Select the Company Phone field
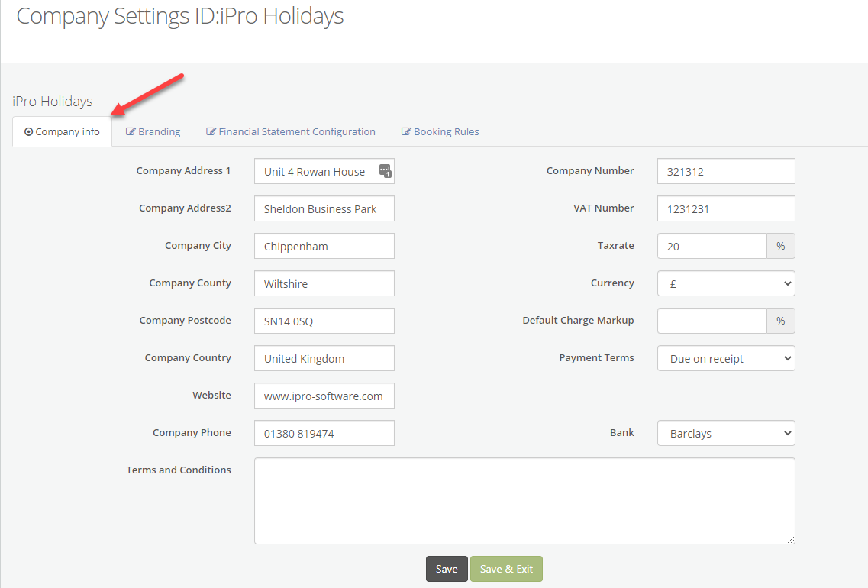This screenshot has width=868, height=588. click(x=324, y=433)
